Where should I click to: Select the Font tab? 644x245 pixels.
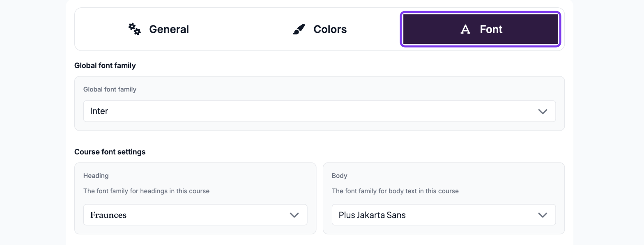pos(481,29)
